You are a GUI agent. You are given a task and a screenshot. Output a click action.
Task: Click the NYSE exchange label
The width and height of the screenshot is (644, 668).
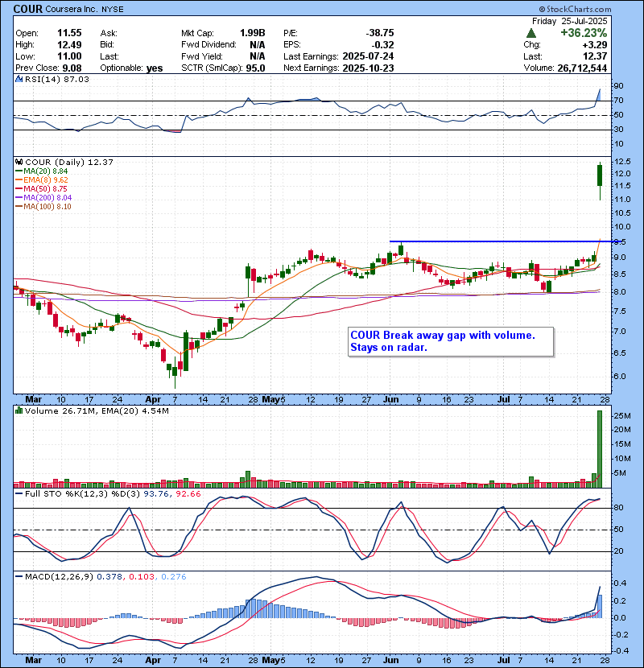pyautogui.click(x=113, y=10)
